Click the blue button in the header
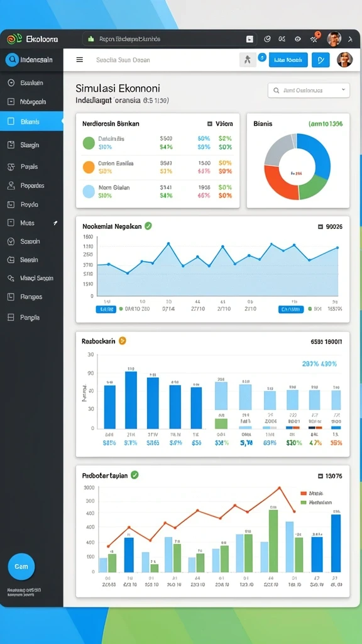362x644 pixels. coord(288,60)
